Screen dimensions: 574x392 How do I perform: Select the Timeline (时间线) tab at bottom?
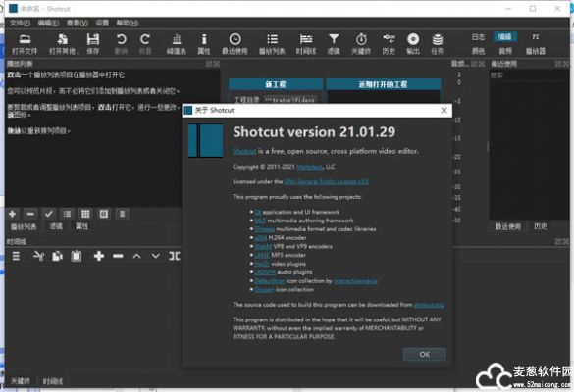point(53,381)
